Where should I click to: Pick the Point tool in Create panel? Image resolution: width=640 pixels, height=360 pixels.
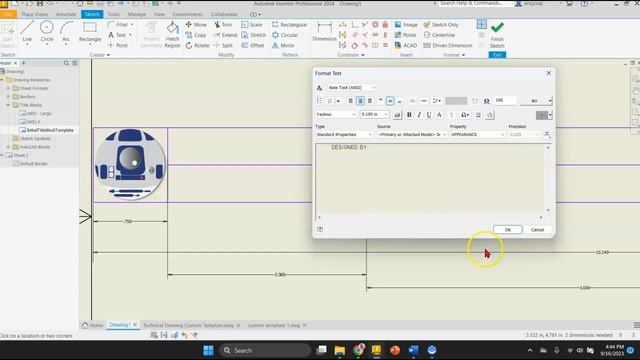click(118, 45)
